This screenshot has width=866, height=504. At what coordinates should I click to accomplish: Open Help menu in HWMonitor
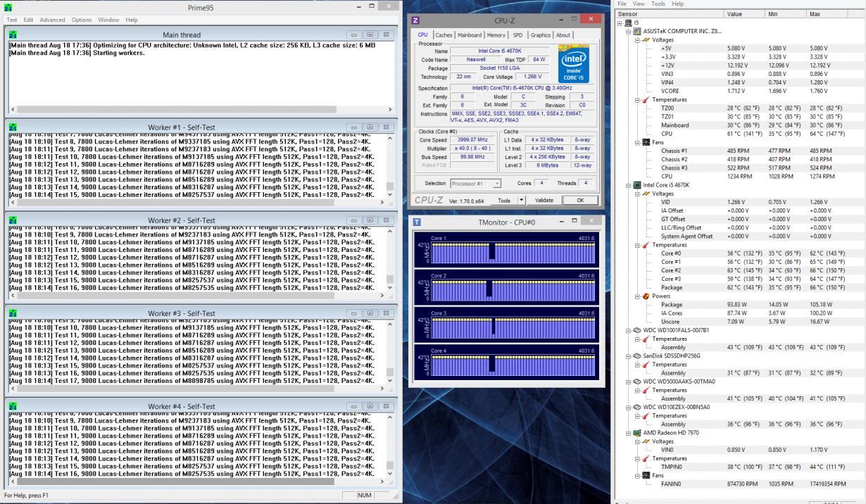[677, 4]
